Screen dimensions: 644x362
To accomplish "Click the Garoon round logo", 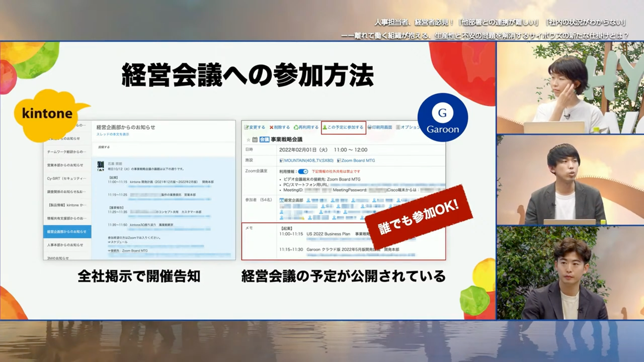I will pyautogui.click(x=443, y=118).
